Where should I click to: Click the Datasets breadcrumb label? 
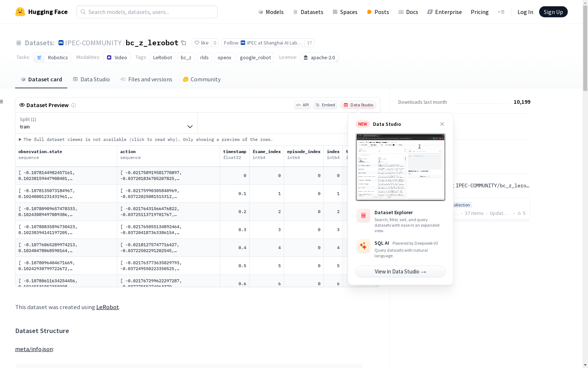39,43
